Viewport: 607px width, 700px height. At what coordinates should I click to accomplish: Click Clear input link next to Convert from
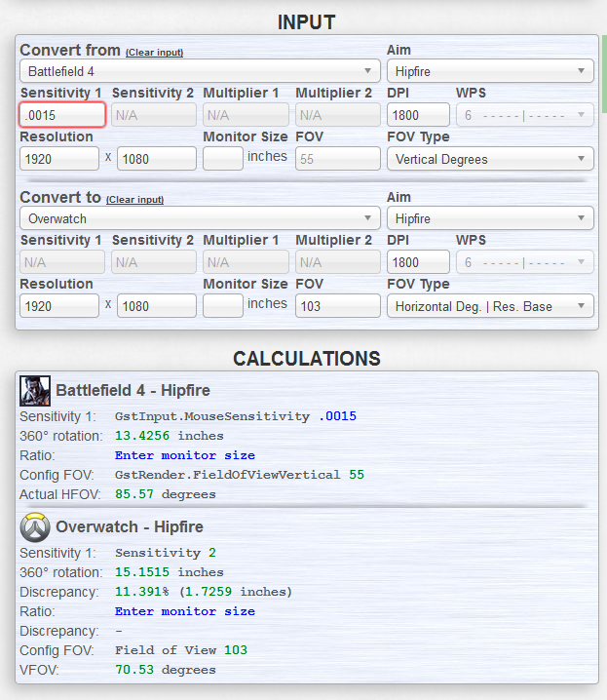154,53
